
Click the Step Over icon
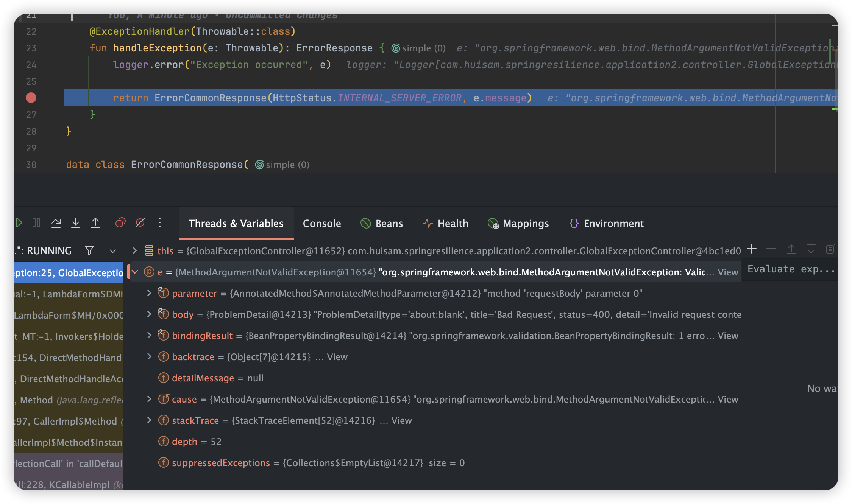(56, 223)
